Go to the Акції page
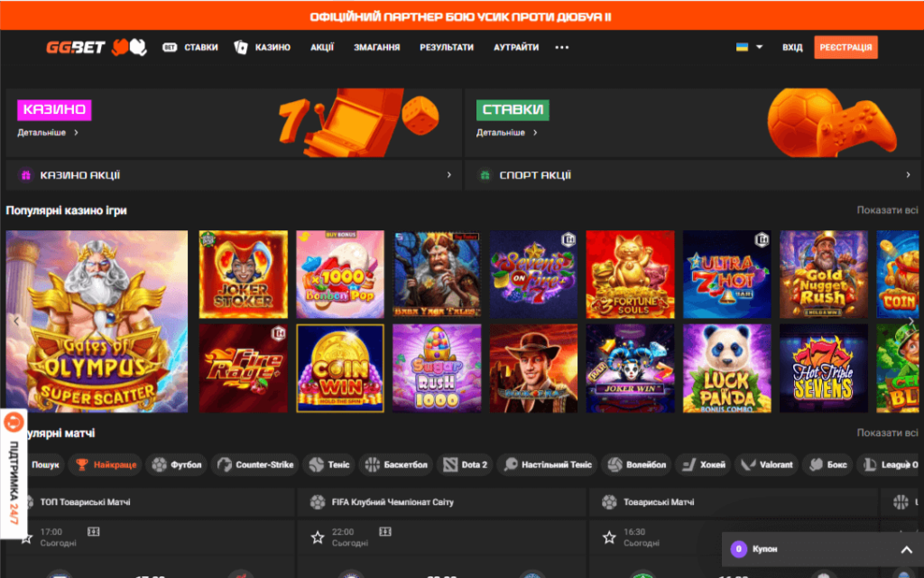Screen dimensions: 924x578 (322, 47)
